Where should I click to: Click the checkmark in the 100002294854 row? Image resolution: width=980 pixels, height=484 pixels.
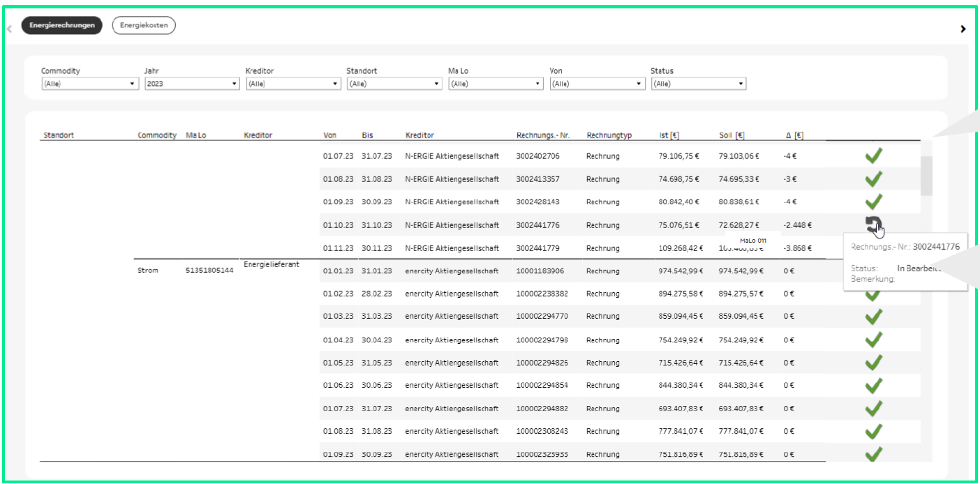(x=873, y=386)
